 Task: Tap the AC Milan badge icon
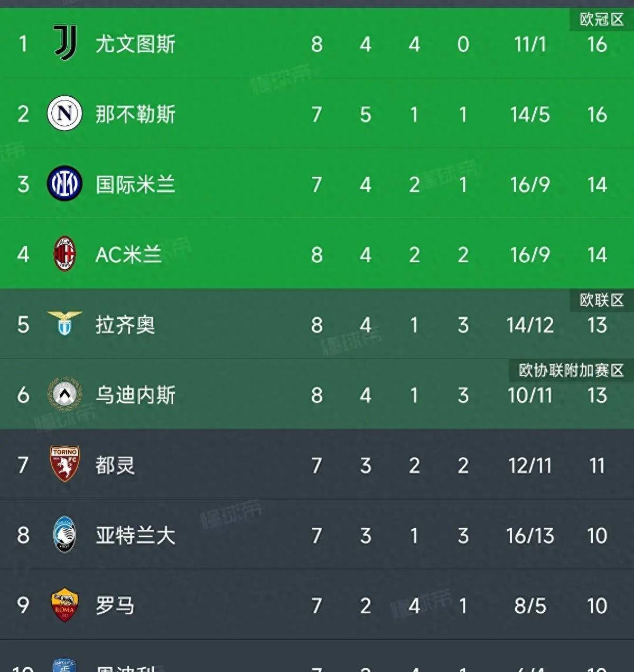(64, 254)
